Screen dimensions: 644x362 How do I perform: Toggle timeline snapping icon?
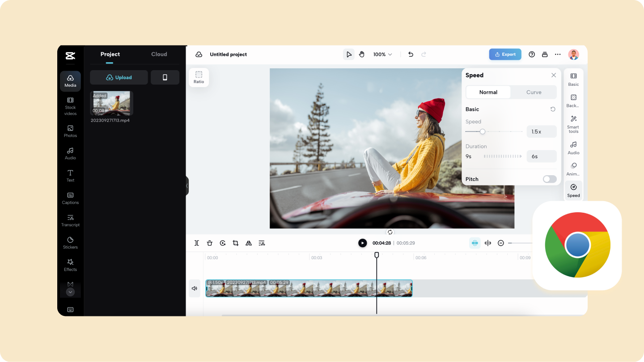pos(475,243)
